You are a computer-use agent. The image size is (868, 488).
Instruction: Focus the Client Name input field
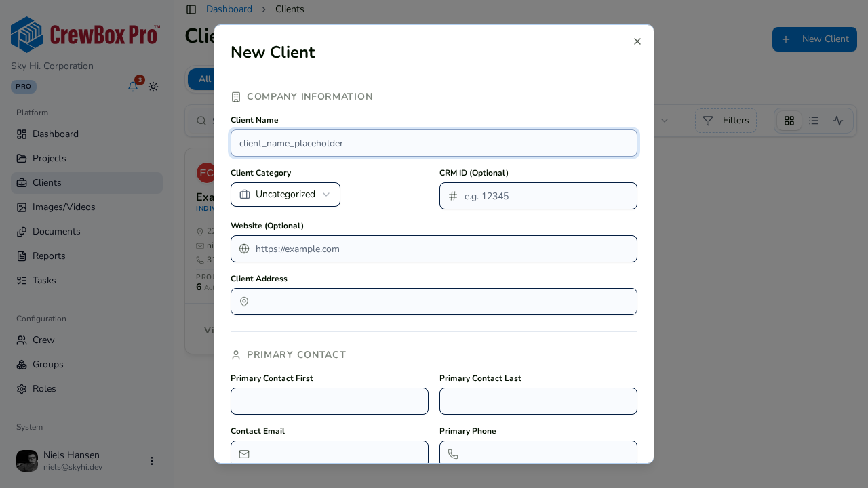[434, 143]
